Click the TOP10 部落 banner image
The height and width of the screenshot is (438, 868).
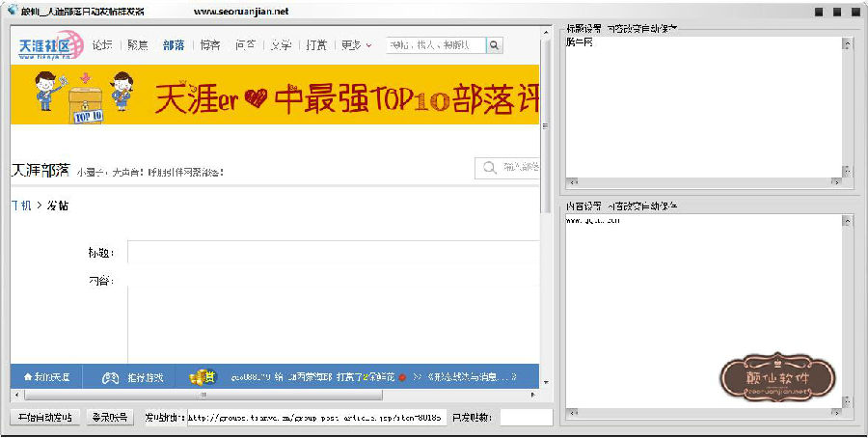point(274,95)
